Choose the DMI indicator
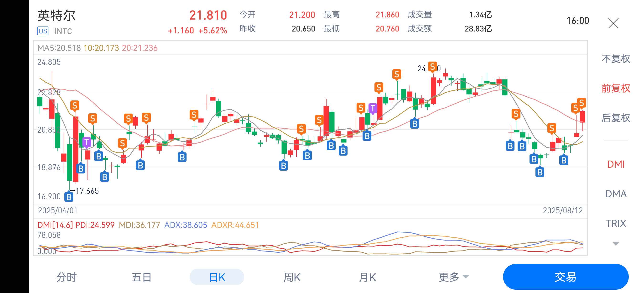The height and width of the screenshot is (293, 644). 616,164
